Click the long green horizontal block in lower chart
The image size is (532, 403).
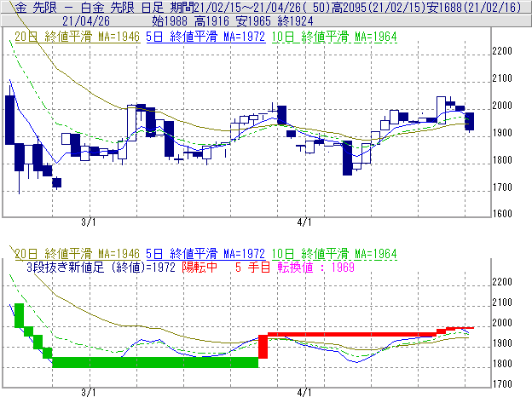tap(155, 362)
